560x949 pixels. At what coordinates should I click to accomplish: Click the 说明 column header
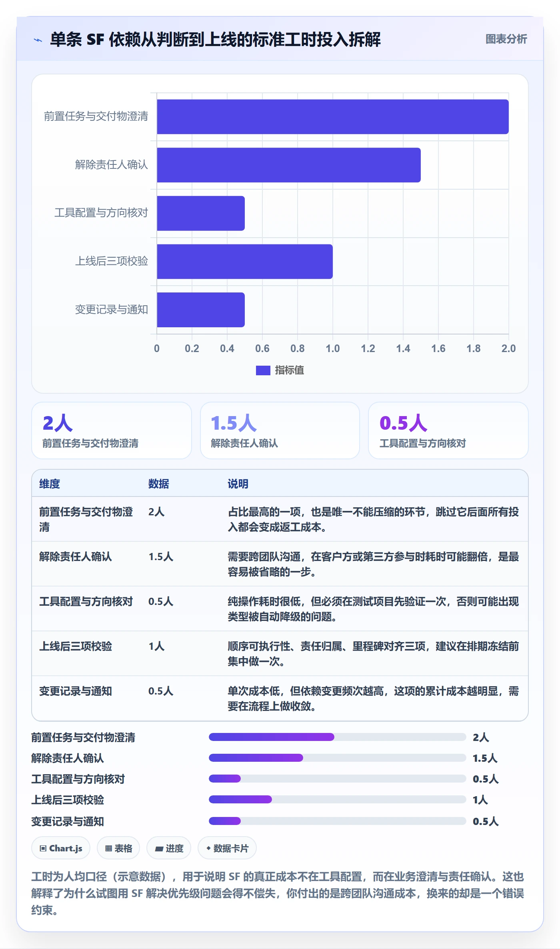click(238, 484)
